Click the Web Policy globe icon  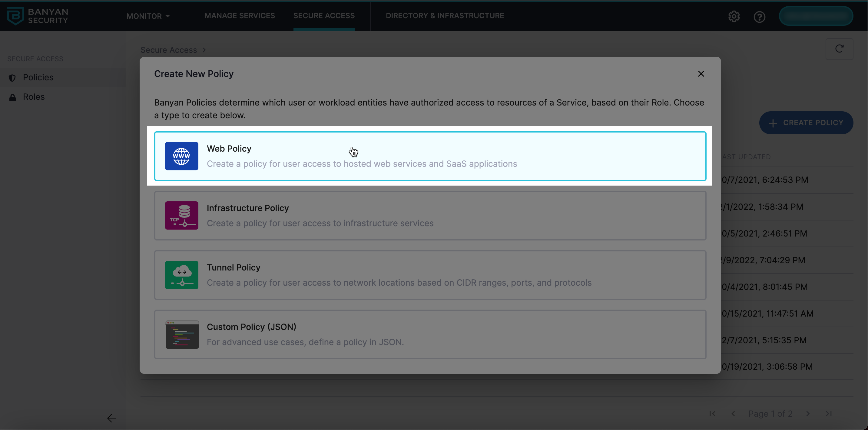coord(181,156)
